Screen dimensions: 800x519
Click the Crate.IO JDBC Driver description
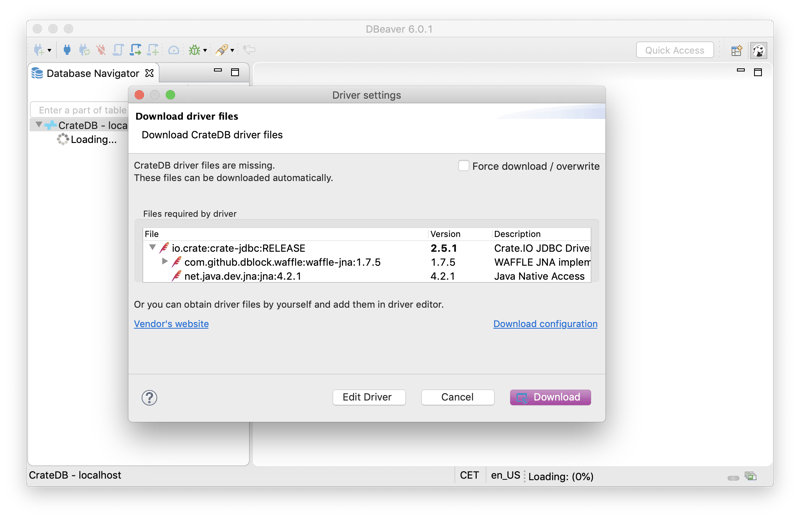pyautogui.click(x=542, y=248)
